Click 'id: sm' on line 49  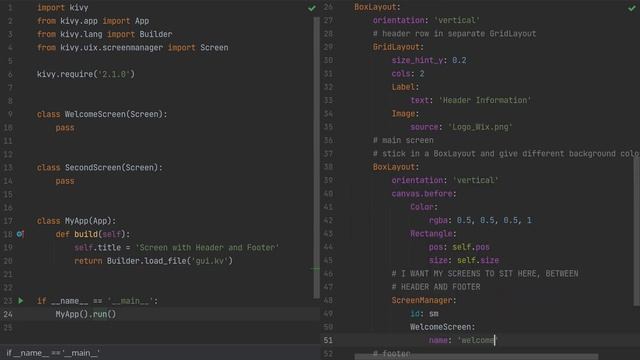coord(424,314)
